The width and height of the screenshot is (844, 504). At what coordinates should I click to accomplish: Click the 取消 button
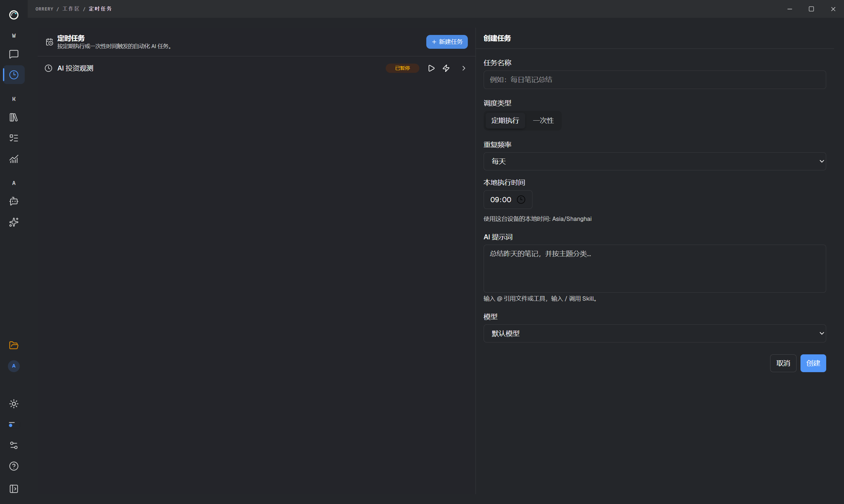point(783,363)
